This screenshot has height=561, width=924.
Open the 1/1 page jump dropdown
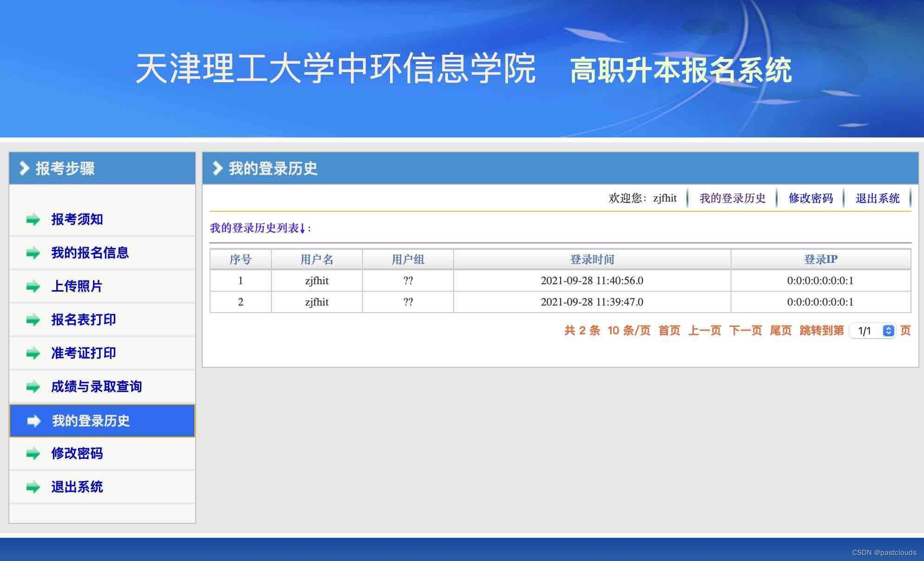(x=872, y=331)
